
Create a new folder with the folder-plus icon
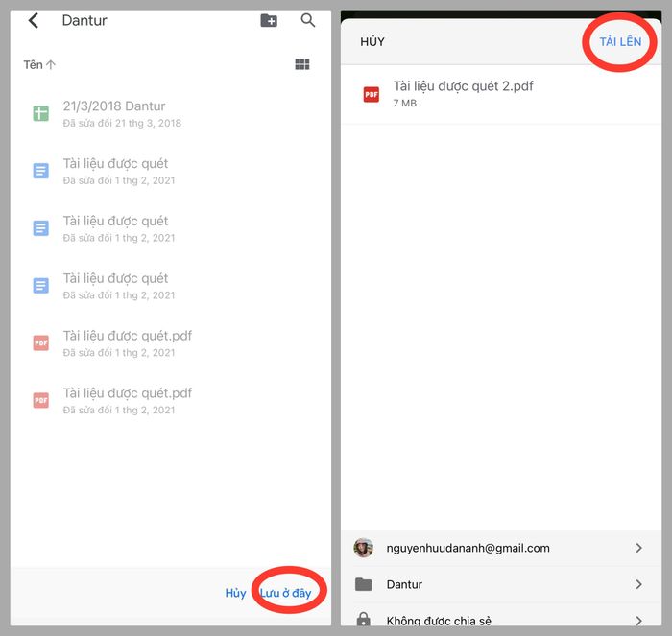pos(269,21)
